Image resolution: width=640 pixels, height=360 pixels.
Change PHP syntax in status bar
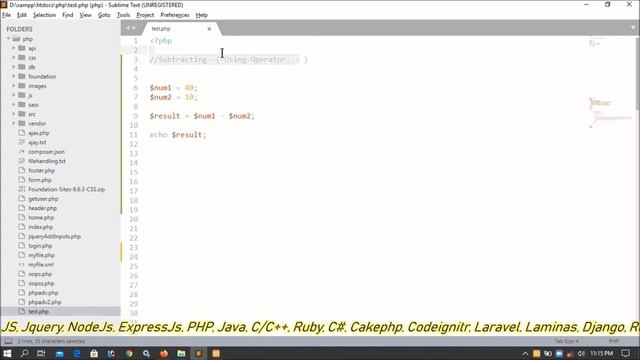click(613, 341)
